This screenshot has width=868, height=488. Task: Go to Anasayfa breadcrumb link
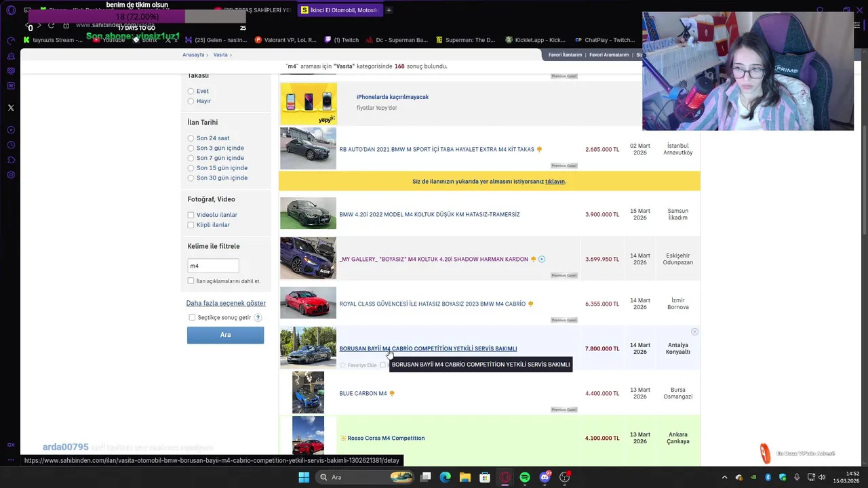click(x=193, y=55)
